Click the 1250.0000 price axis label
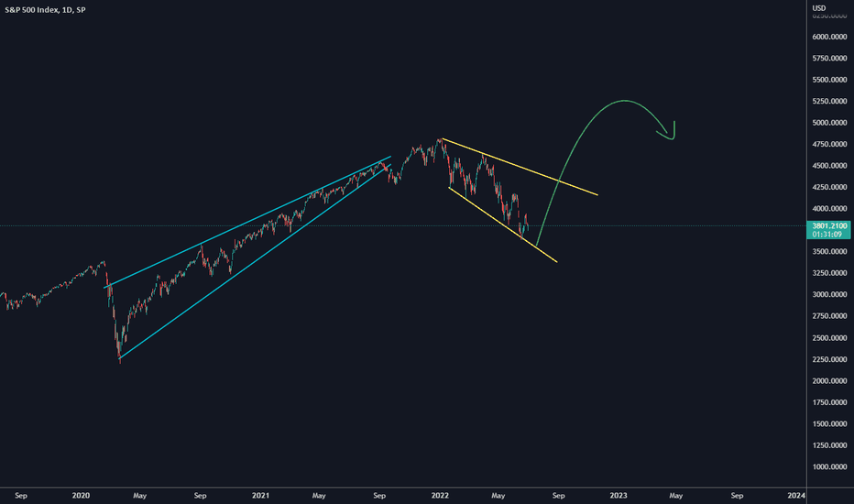Viewport: 854px width, 504px height. 829,445
